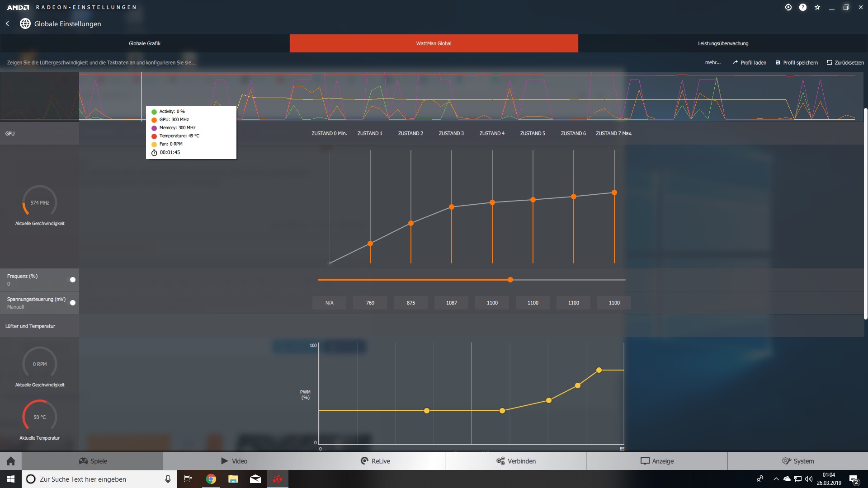The image size is (868, 488).
Task: Open the ReLive section
Action: 375,461
